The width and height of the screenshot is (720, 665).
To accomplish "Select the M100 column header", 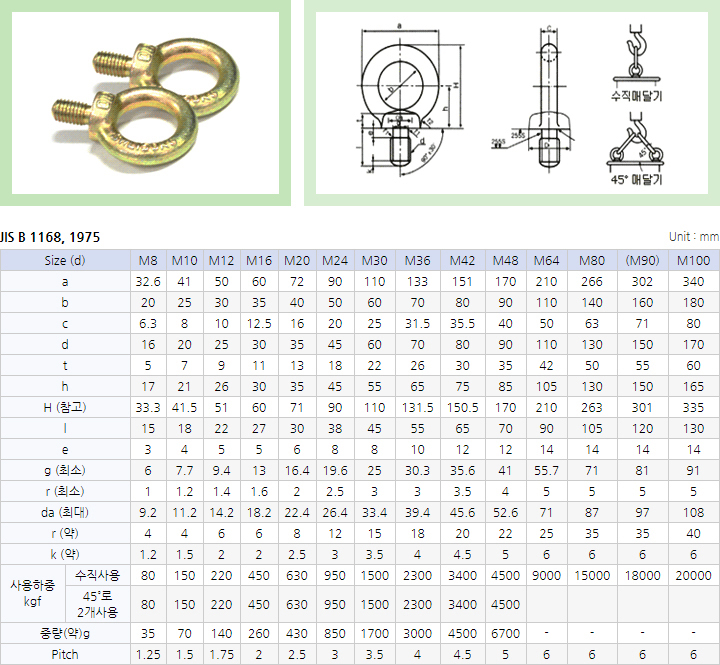I will tap(693, 260).
